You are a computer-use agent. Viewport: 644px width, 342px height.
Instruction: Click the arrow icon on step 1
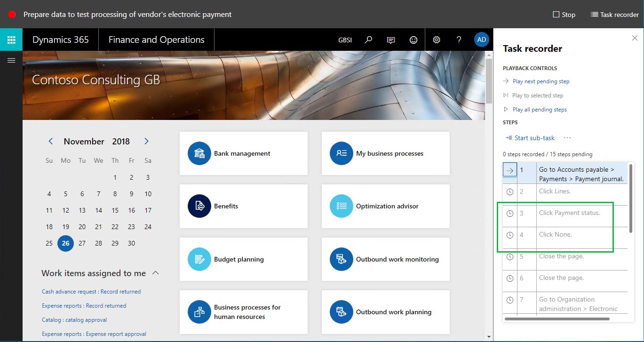click(x=510, y=170)
